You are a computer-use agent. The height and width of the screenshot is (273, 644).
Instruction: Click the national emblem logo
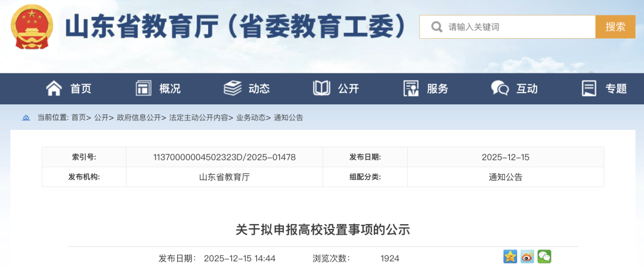32,27
